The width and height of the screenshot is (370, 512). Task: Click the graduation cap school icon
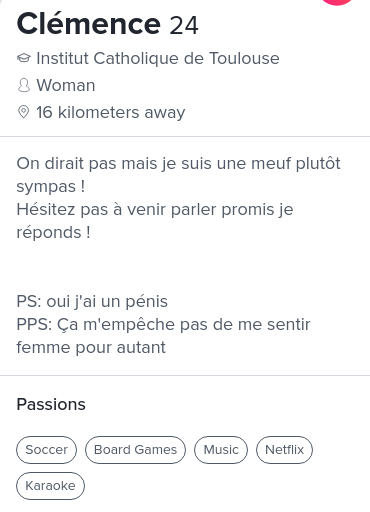24,58
